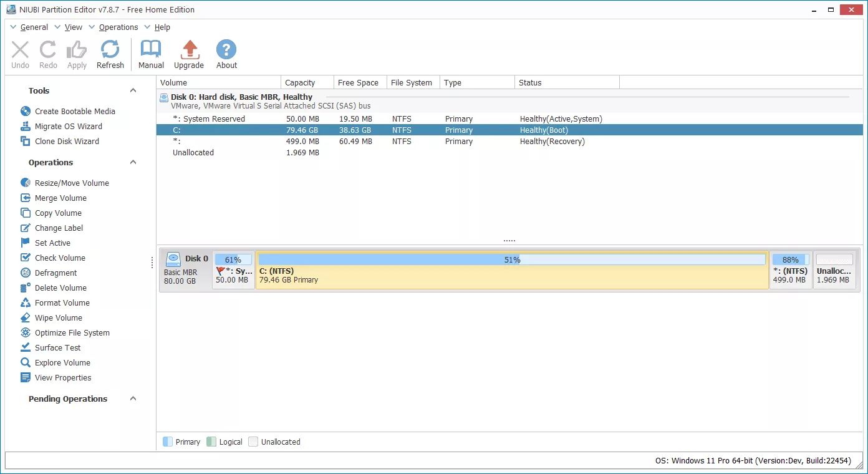868x474 pixels.
Task: Click the horizontal pane splitter dots
Action: (x=509, y=240)
